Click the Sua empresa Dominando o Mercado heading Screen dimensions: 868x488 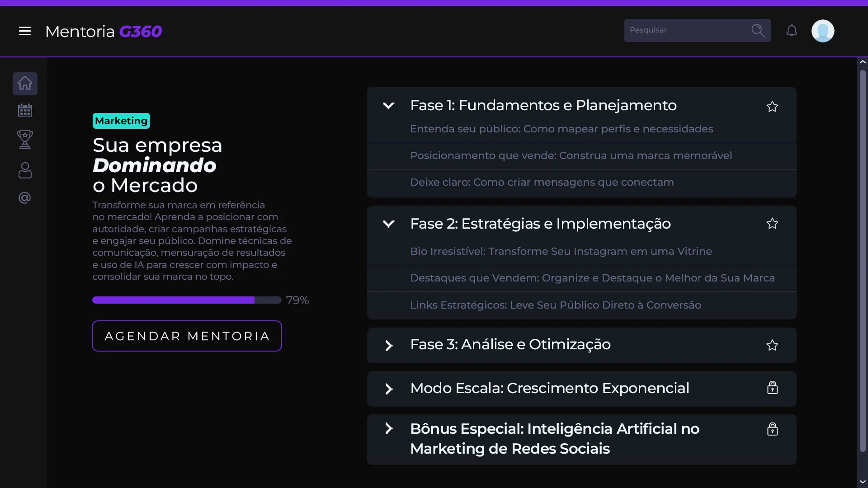coord(157,165)
